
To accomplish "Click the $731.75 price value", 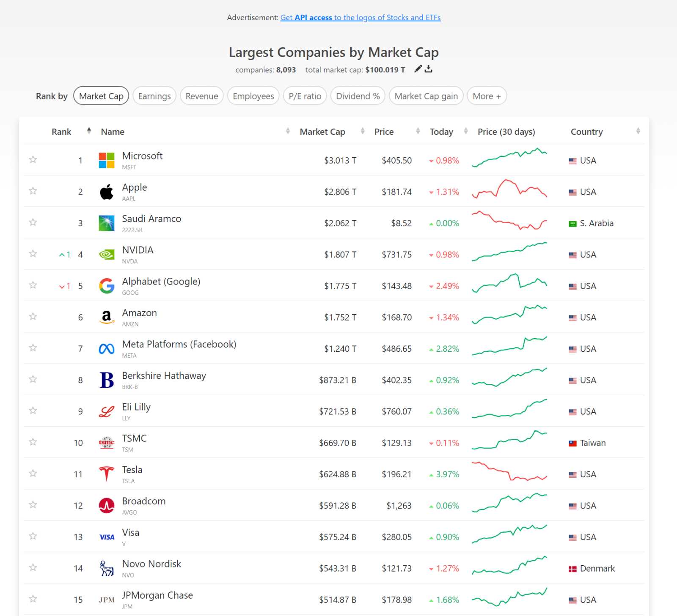I will (x=396, y=255).
